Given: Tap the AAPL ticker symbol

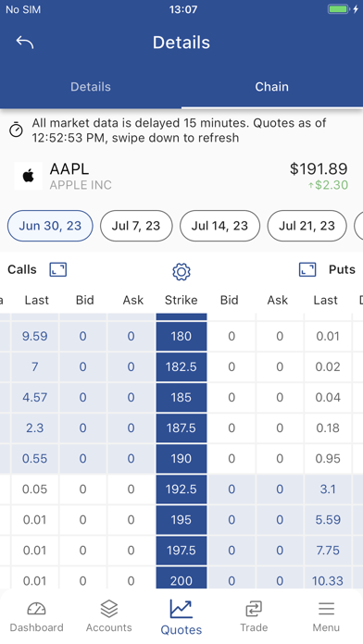Looking at the screenshot, I should [x=69, y=169].
